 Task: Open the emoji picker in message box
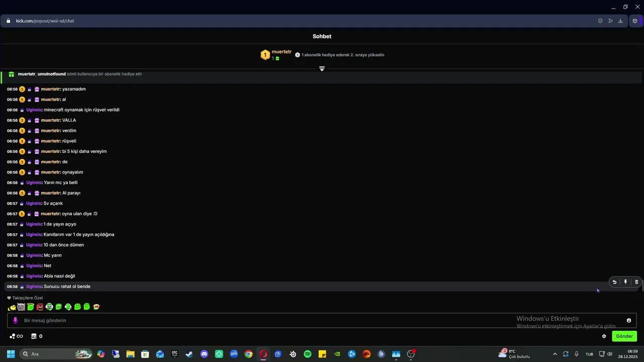(628, 320)
